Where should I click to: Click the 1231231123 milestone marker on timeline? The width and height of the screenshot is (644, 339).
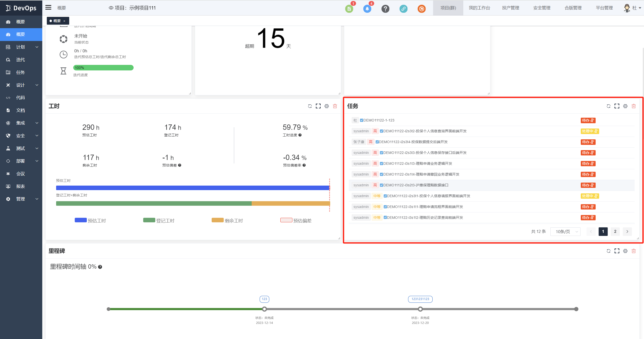[x=420, y=309]
